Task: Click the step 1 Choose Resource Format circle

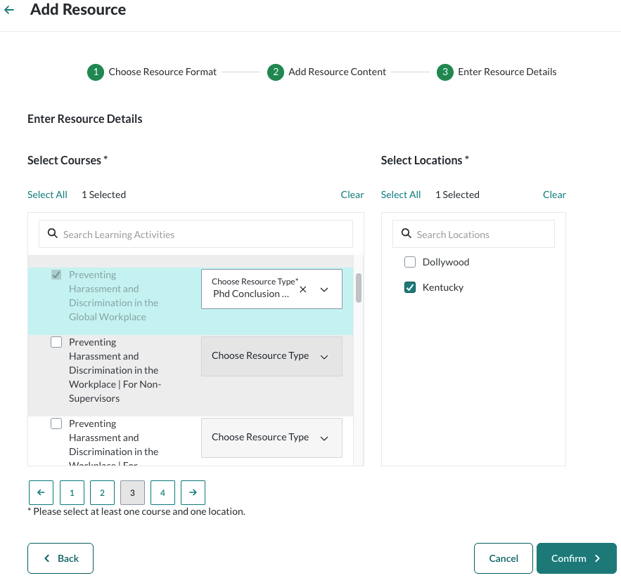Action: pyautogui.click(x=95, y=72)
